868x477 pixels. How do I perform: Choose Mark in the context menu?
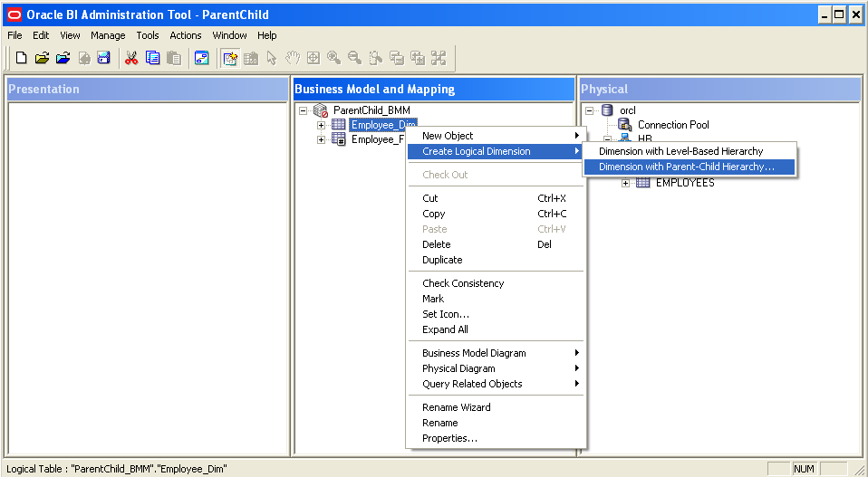pos(496,299)
